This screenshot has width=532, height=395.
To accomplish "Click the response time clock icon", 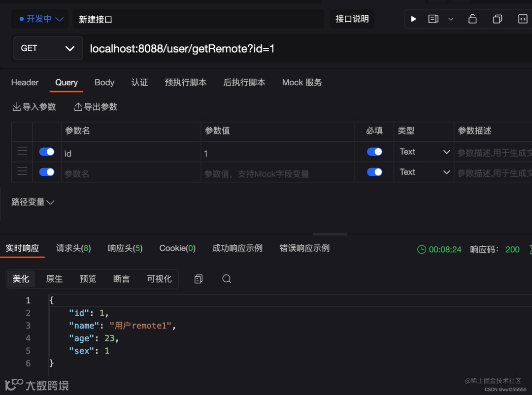I will tap(421, 249).
